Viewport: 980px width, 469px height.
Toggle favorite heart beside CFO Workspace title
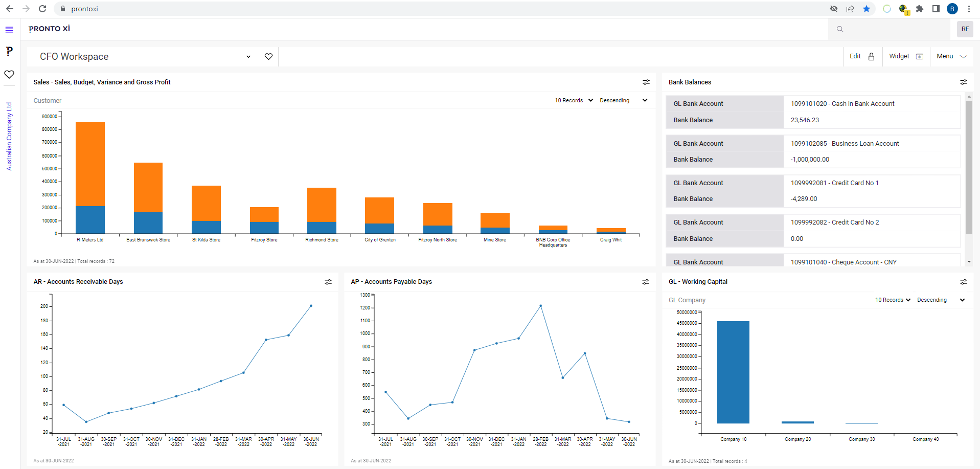coord(268,56)
